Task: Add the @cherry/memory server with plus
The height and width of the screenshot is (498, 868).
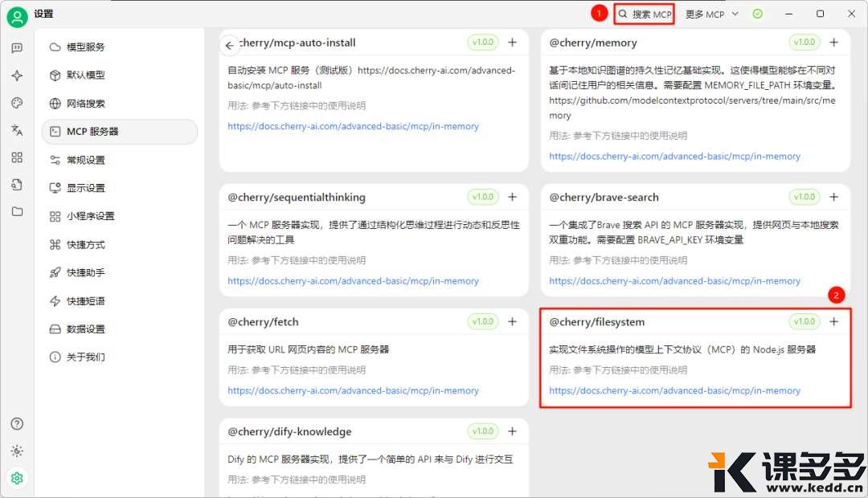Action: [x=834, y=43]
